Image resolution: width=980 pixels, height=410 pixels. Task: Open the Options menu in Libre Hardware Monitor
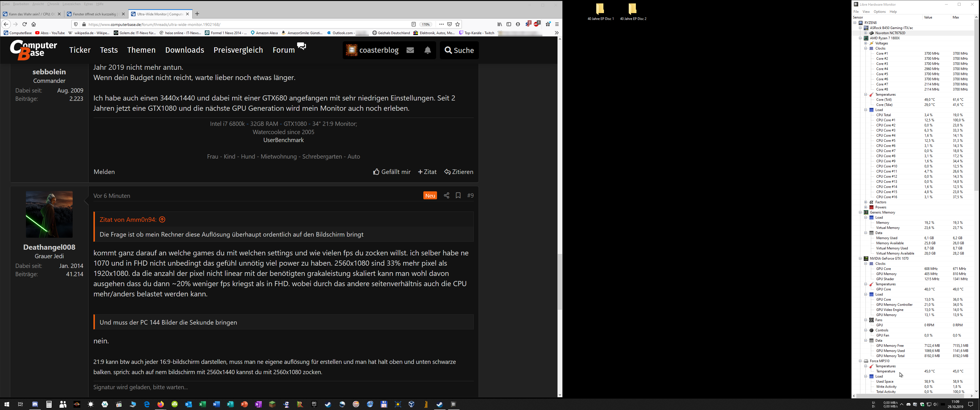click(879, 12)
